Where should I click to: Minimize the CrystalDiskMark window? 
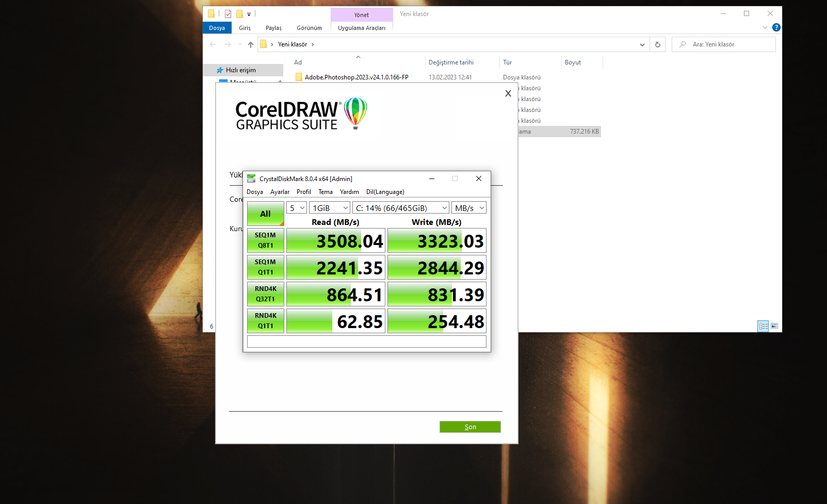tap(432, 178)
